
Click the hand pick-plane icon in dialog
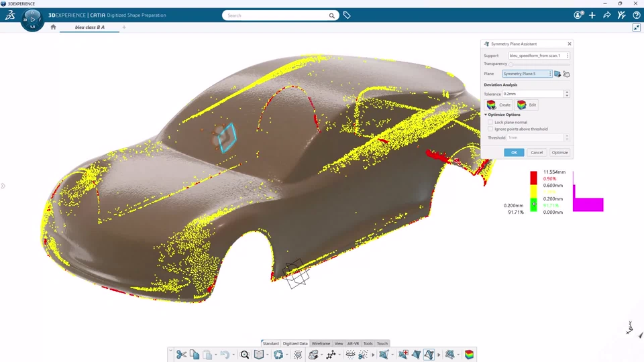566,74
